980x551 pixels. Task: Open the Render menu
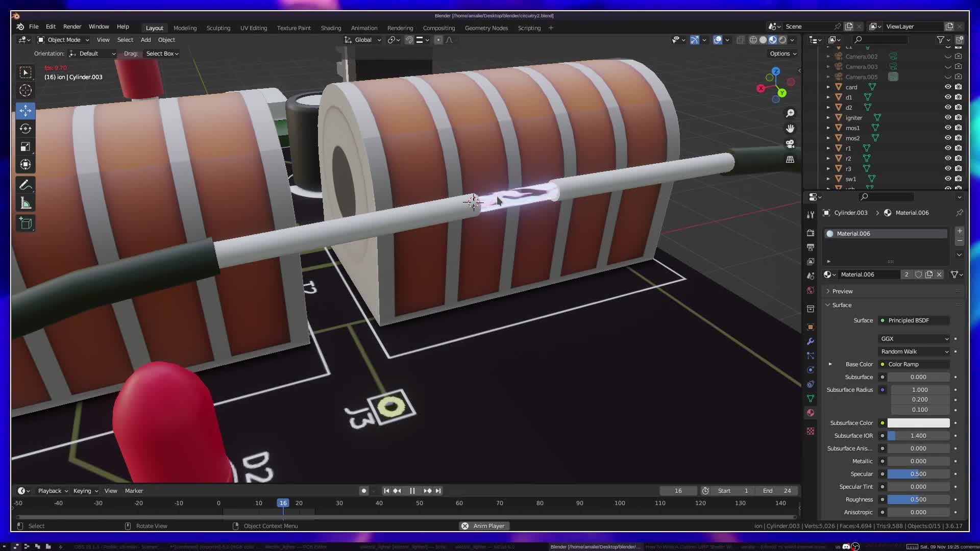click(72, 27)
